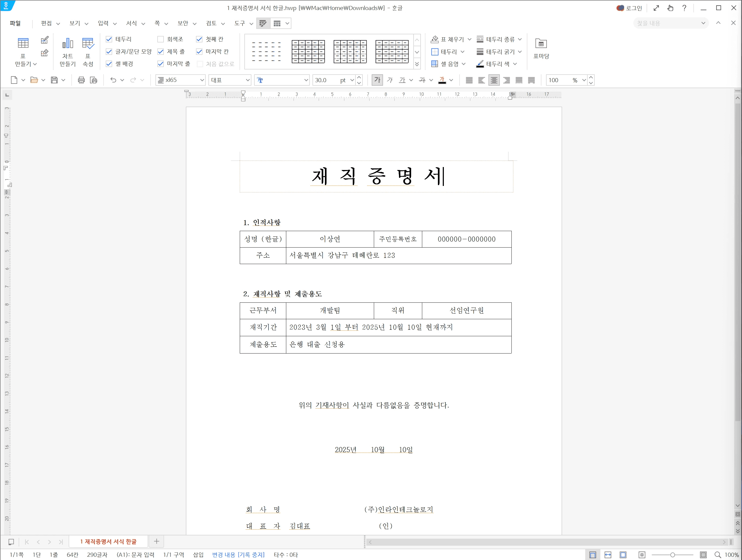The image size is (742, 560).
Task: Undo the last action
Action: [x=113, y=80]
